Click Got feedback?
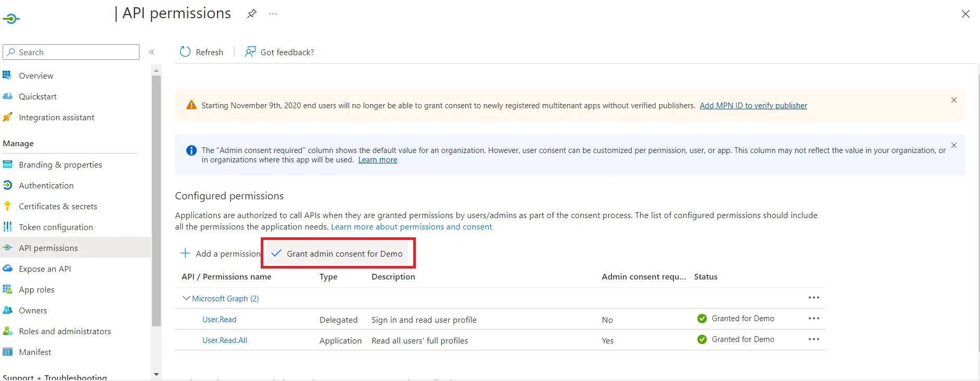Viewport: 980px width, 381px height. [x=279, y=52]
